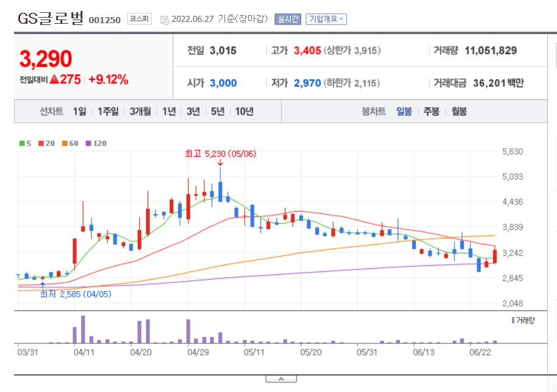This screenshot has width=557, height=392.
Task: Select the 3년 line chart period
Action: click(193, 112)
